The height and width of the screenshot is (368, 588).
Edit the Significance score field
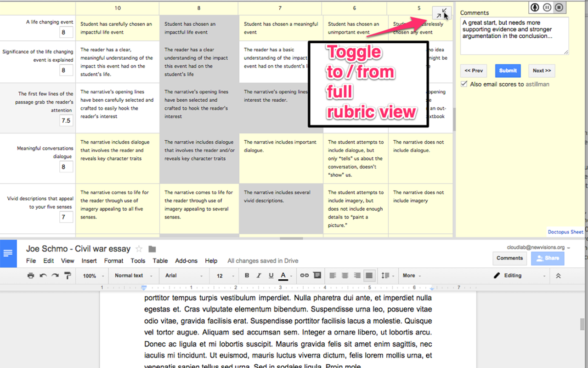66,70
